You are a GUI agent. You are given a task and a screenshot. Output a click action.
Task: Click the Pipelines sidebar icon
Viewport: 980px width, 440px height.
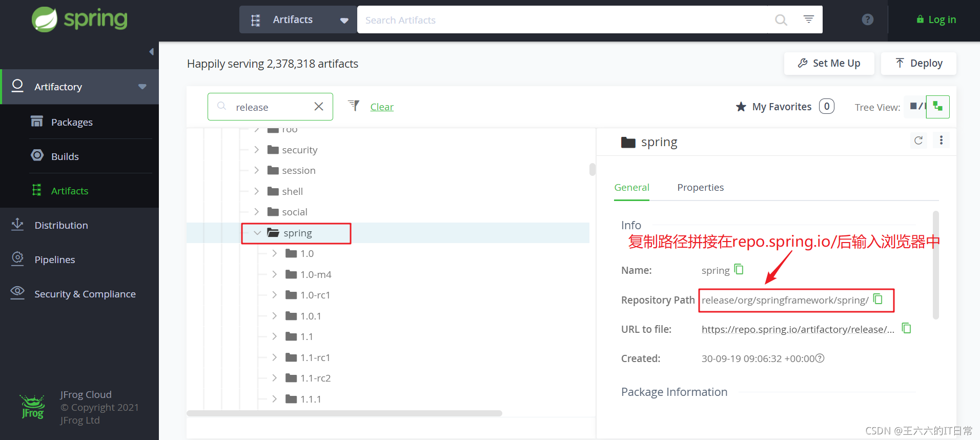point(17,258)
